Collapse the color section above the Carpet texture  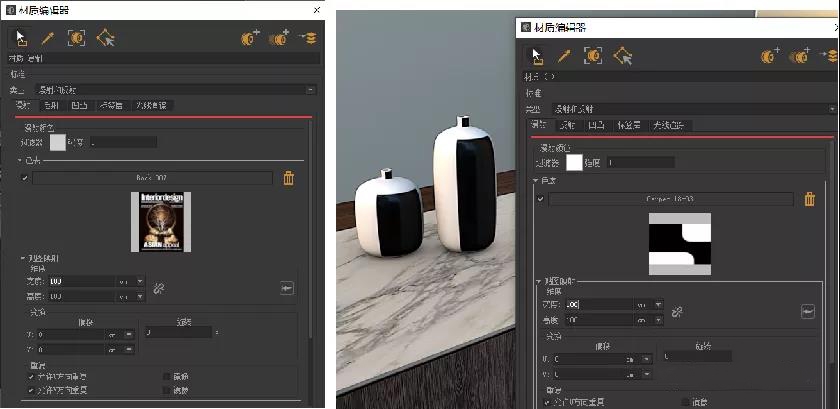535,181
